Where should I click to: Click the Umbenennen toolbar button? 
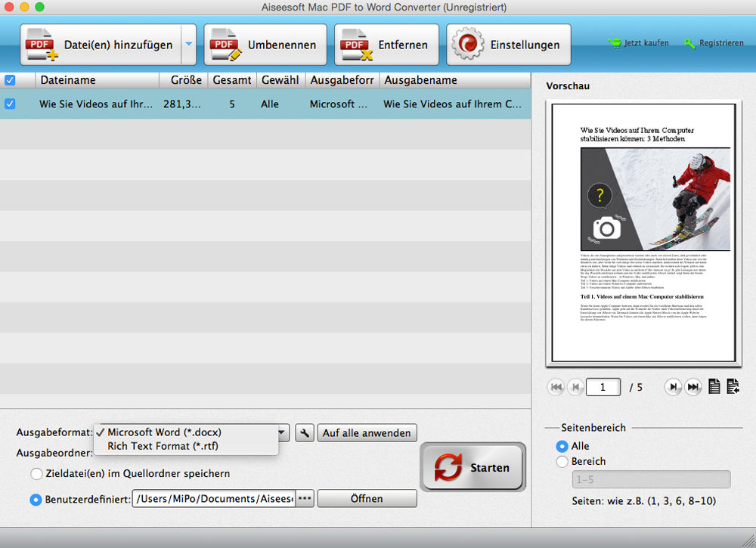(x=265, y=45)
